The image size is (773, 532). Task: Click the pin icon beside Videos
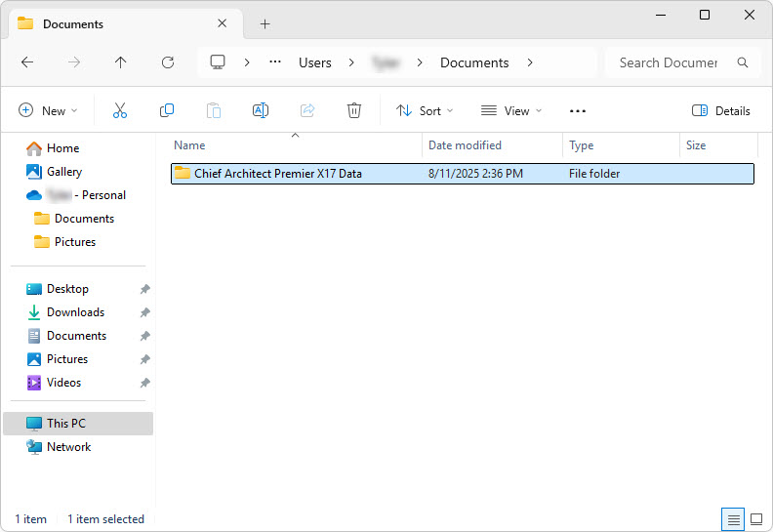point(144,383)
